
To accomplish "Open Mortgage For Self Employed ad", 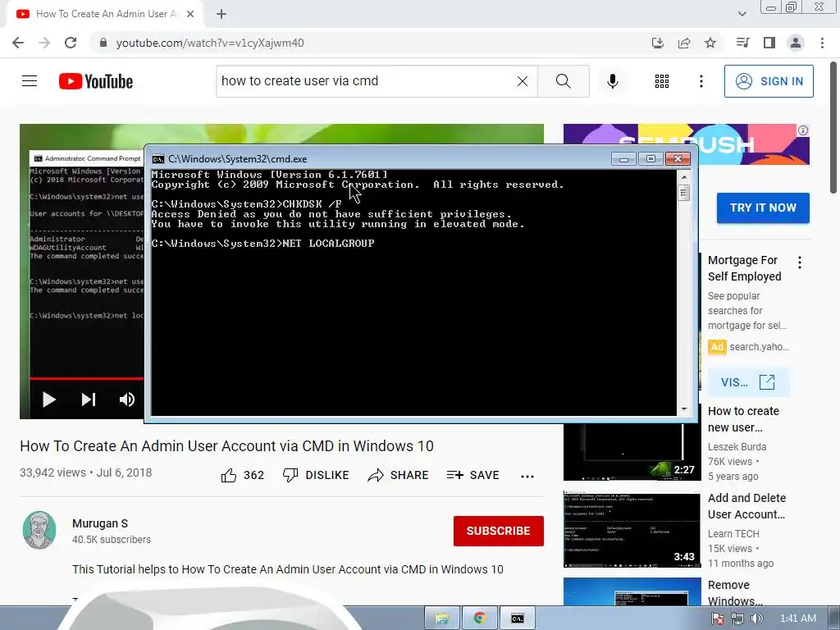I will tap(745, 268).
